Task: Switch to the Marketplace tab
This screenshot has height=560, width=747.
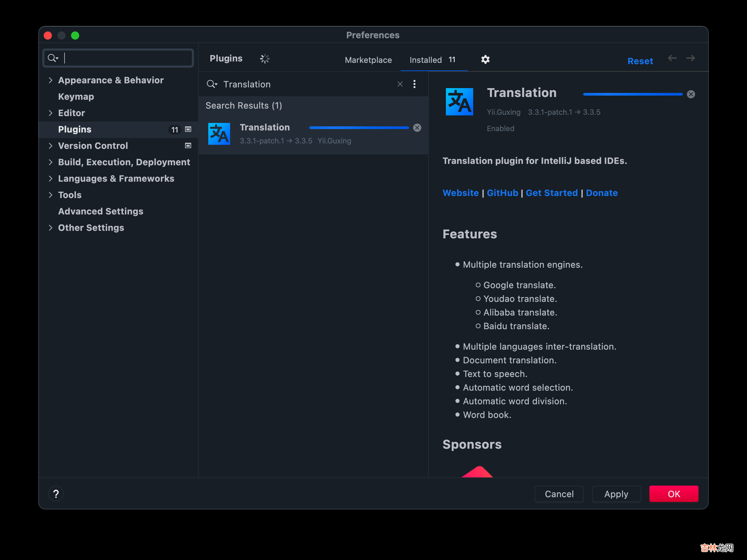Action: tap(368, 60)
